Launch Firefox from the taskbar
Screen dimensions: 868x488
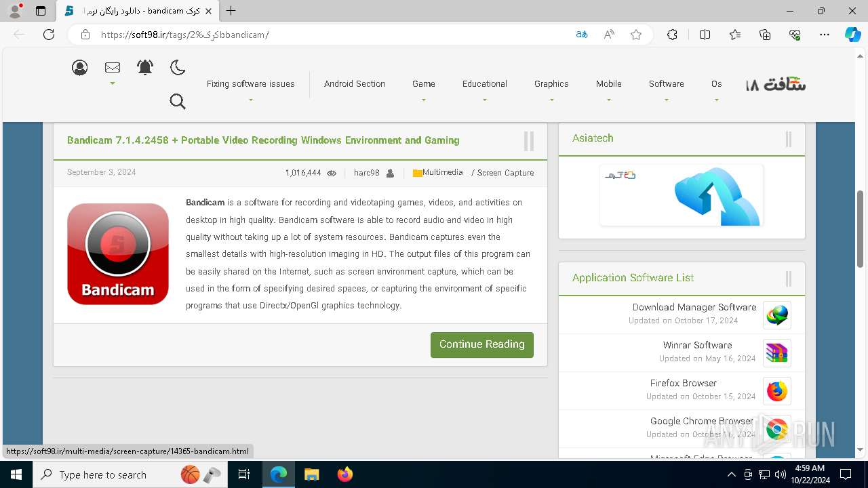pos(345,474)
